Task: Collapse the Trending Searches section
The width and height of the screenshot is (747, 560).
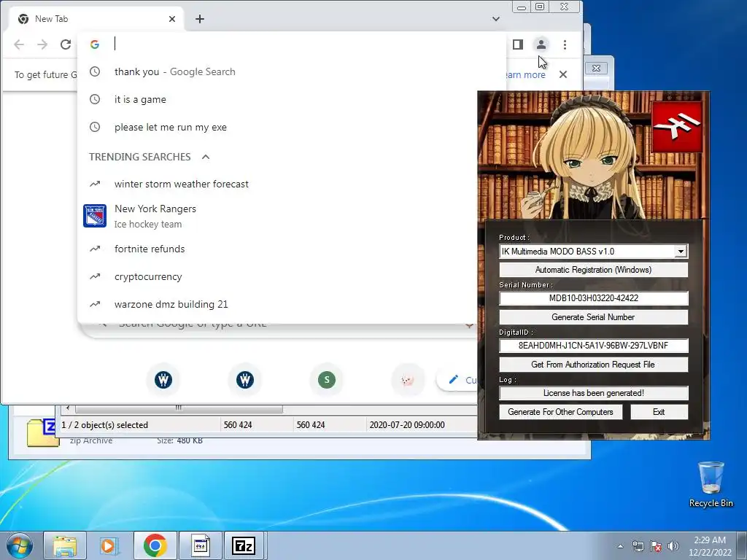Action: 206,157
